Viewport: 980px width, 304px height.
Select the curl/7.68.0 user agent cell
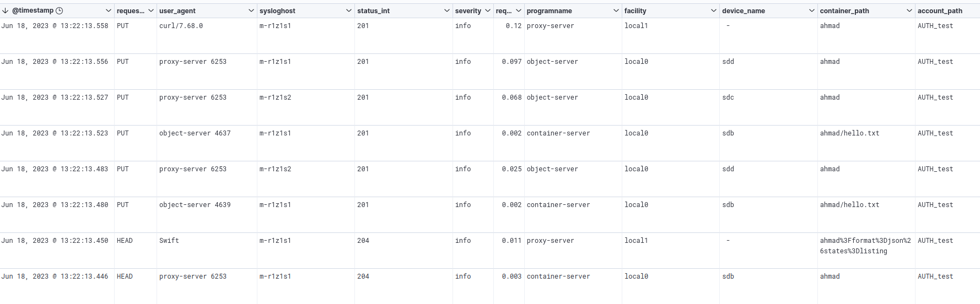click(181, 26)
